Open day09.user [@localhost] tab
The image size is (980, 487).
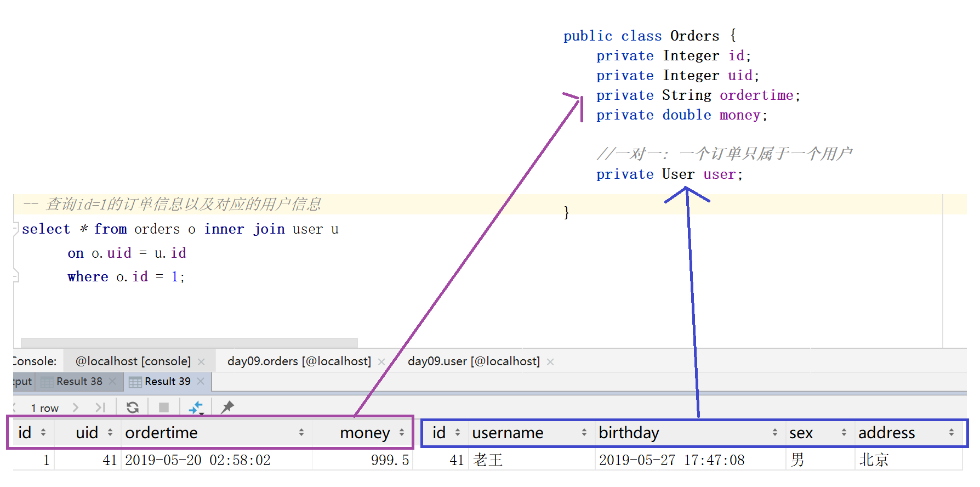click(x=474, y=361)
